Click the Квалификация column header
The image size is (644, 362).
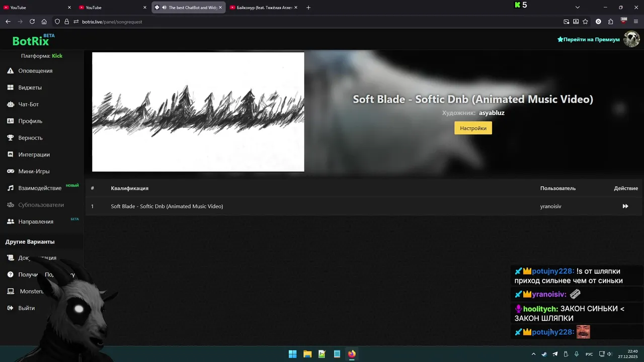[x=129, y=188]
